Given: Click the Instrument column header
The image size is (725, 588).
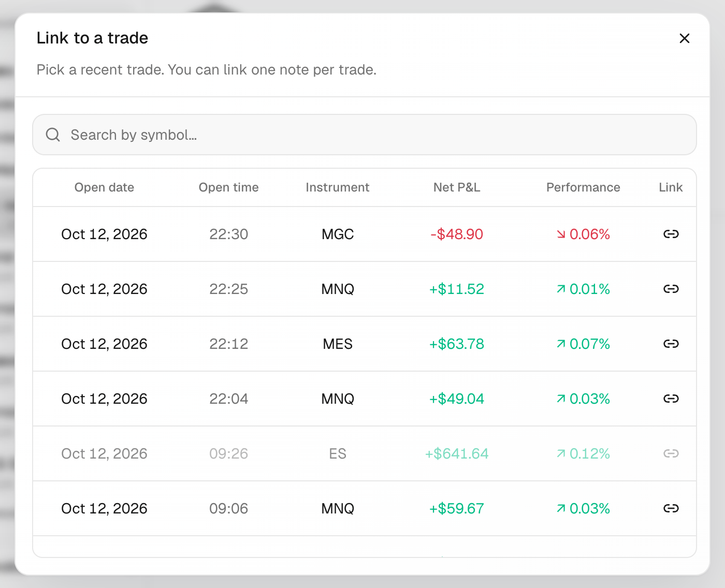Looking at the screenshot, I should (x=337, y=187).
